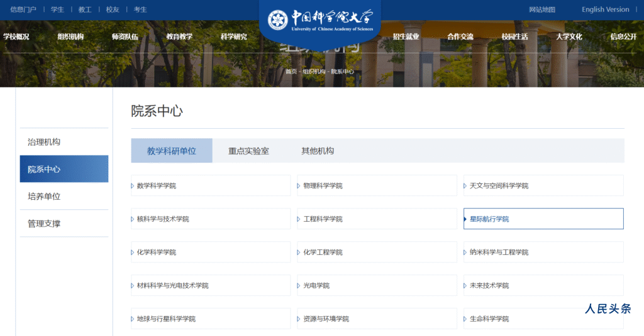644x336 pixels.
Task: Switch to English Version
Action: tap(606, 9)
